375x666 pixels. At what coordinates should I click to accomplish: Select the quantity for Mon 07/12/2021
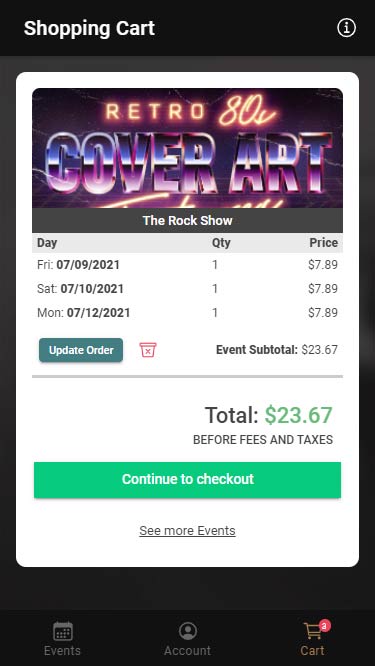(215, 313)
